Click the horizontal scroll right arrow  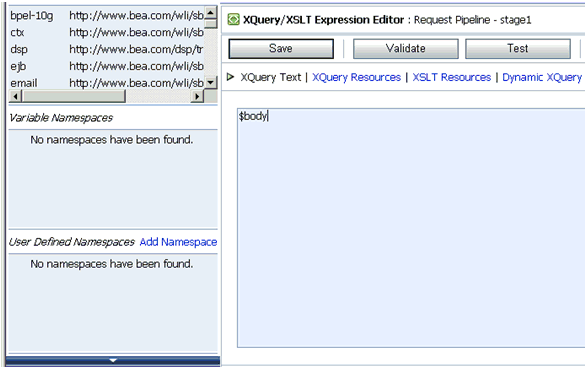(197, 97)
